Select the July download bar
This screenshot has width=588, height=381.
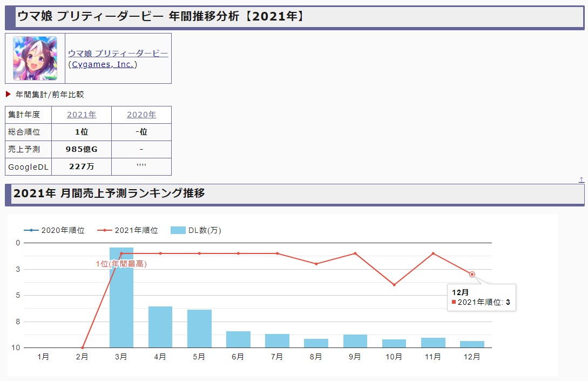(277, 341)
